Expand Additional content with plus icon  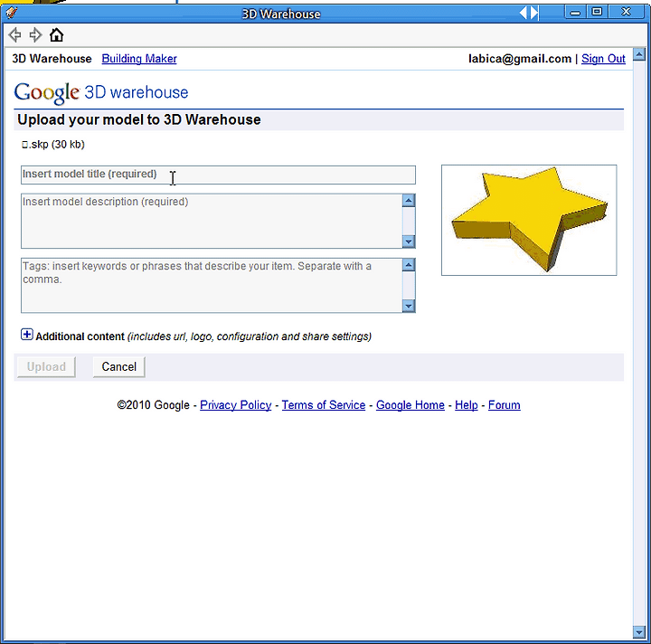[27, 335]
